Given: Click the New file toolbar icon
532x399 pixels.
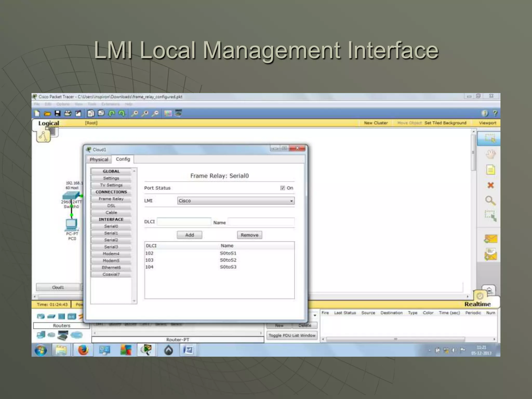Looking at the screenshot, I should (x=37, y=114).
